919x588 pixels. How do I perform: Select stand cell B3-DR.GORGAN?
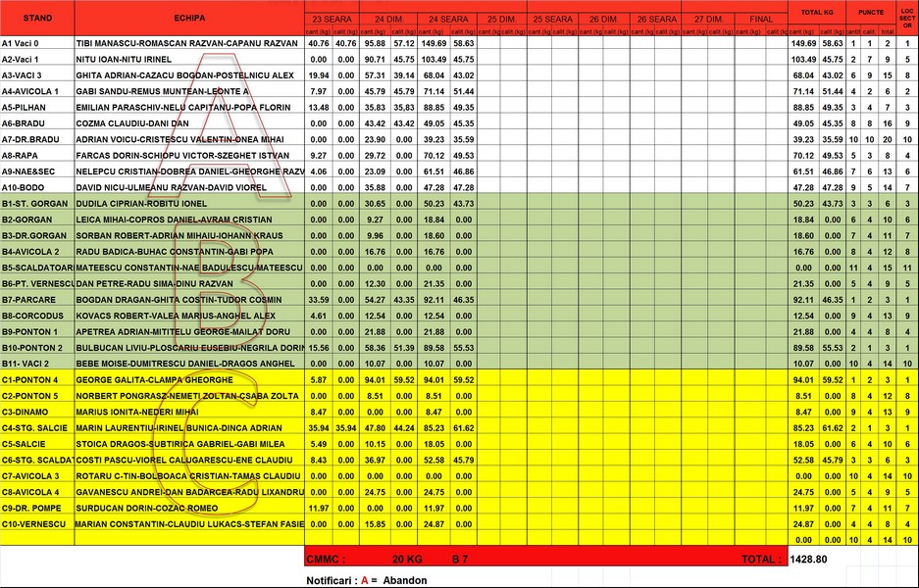coord(37,235)
